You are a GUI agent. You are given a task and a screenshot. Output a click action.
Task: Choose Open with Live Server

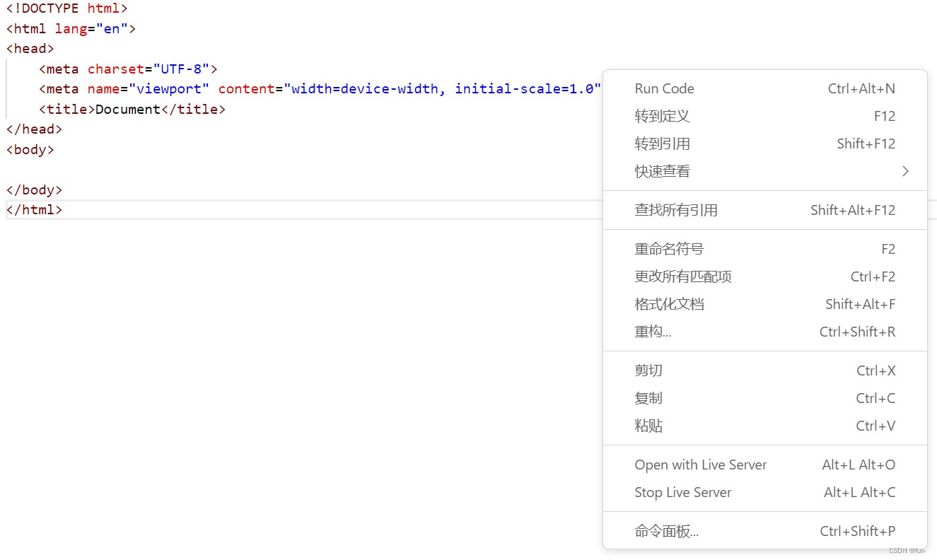pyautogui.click(x=764, y=465)
